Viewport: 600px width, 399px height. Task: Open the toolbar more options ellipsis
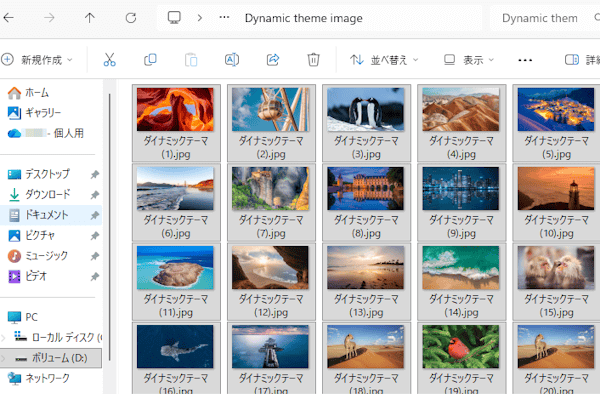pos(525,60)
